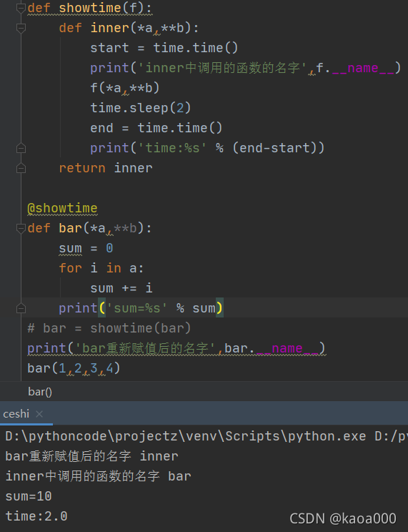Click fold end marker beside return inner

[21, 168]
